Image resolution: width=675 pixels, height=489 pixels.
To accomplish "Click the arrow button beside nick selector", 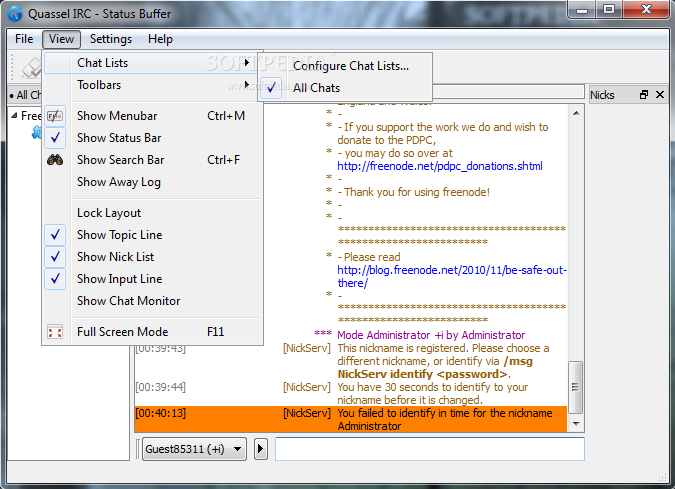I will point(260,449).
